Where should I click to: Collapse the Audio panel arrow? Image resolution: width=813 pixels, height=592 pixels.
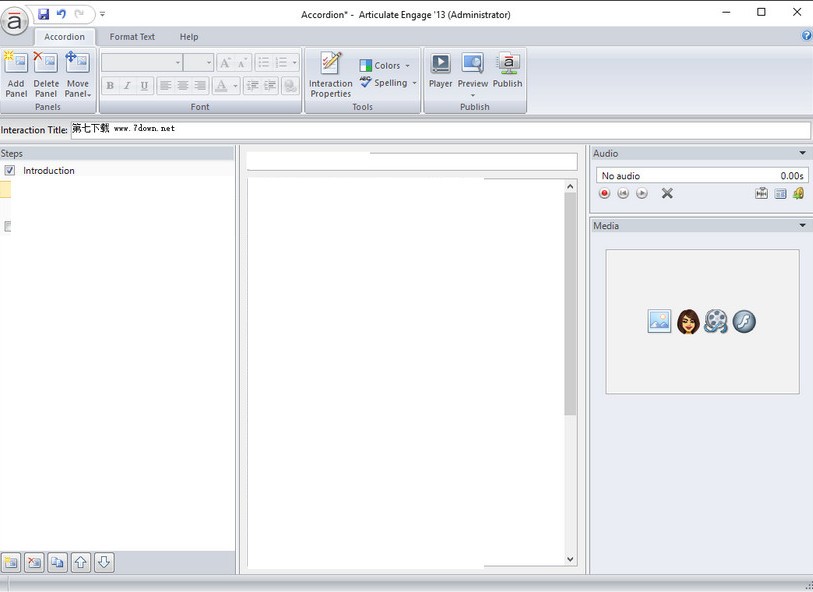(803, 153)
